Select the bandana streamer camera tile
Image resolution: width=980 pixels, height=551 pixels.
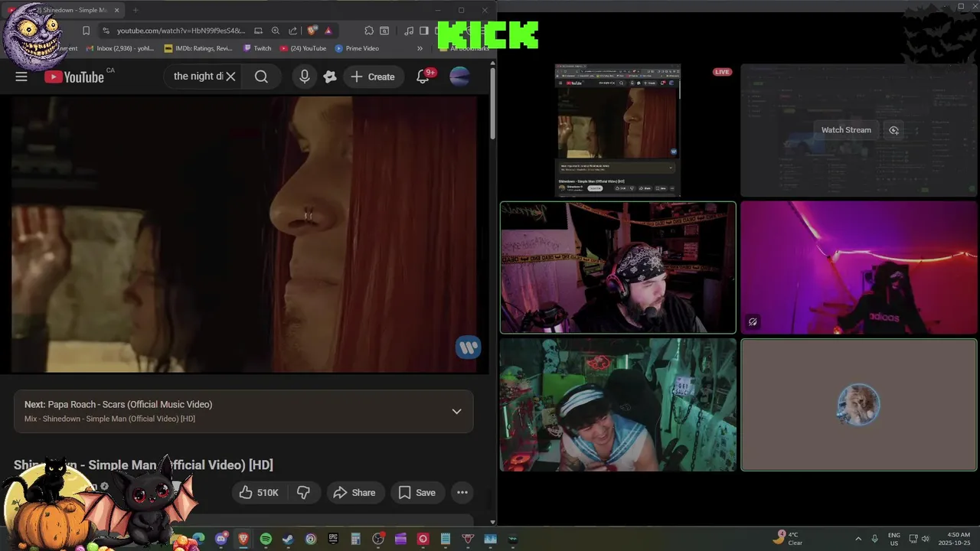point(618,268)
